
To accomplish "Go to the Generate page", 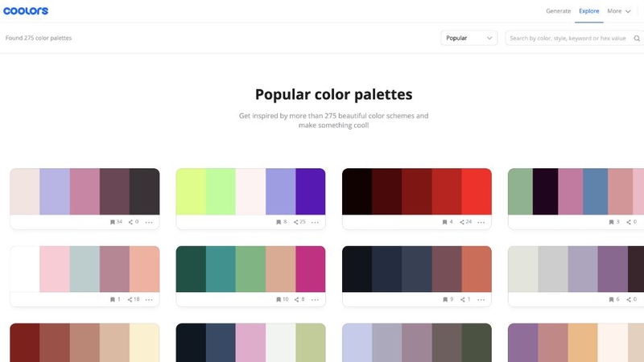I will click(x=559, y=11).
